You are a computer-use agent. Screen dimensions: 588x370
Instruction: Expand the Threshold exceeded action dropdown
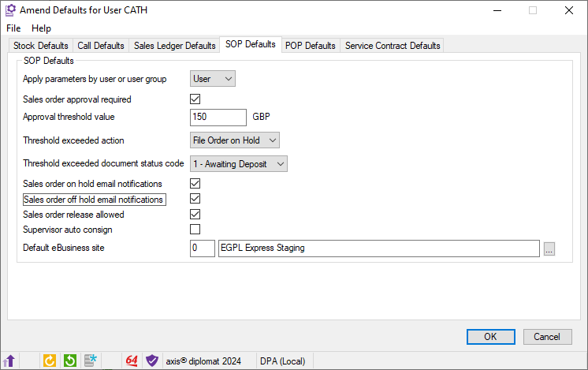point(235,140)
